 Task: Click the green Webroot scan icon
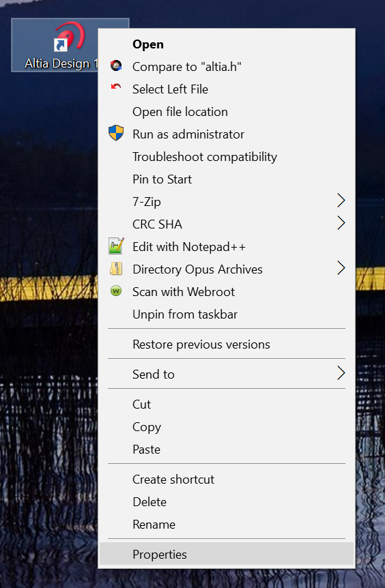[116, 291]
